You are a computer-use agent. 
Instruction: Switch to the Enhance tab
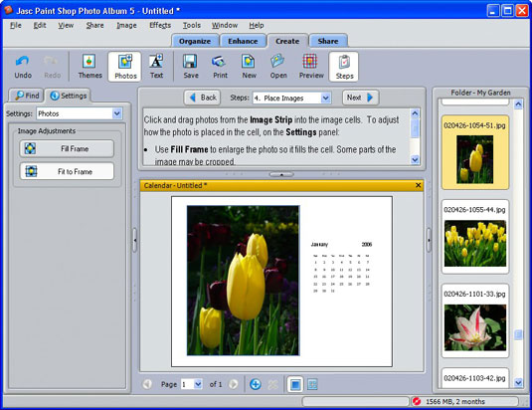tap(243, 41)
